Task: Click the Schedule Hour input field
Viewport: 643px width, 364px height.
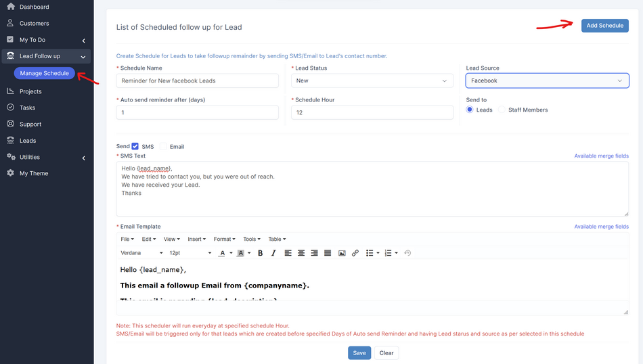Action: pos(372,112)
